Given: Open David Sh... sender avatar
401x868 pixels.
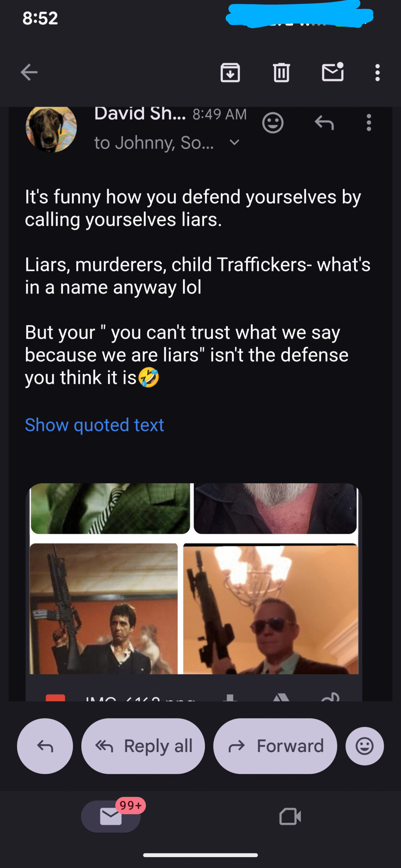Looking at the screenshot, I should [x=51, y=127].
